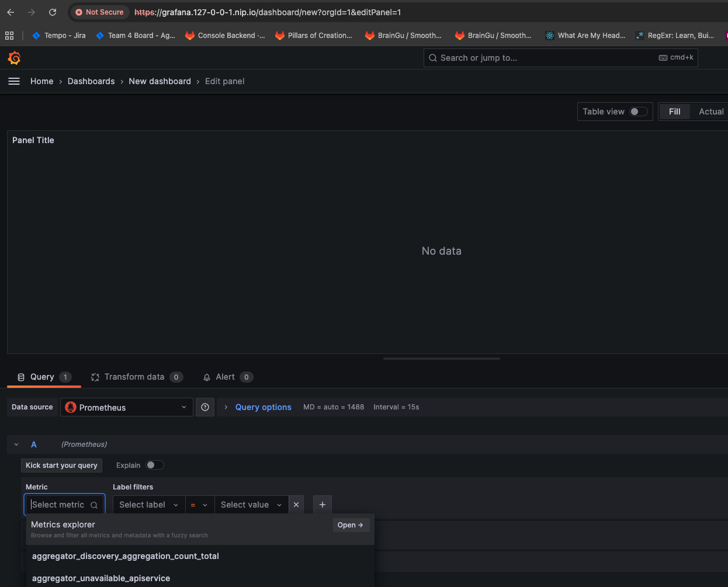Image resolution: width=728 pixels, height=587 pixels.
Task: Open the Tempo - Jira bookmark
Action: click(58, 36)
